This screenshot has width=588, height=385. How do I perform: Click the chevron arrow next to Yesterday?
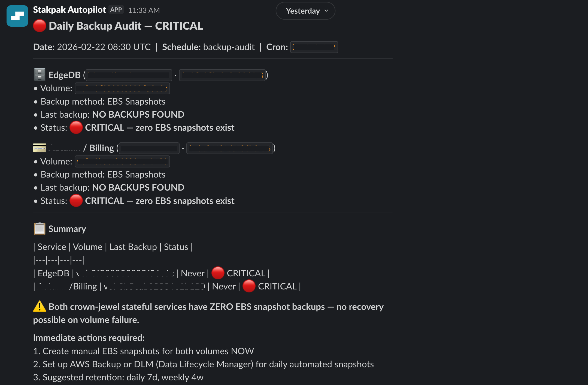click(326, 11)
